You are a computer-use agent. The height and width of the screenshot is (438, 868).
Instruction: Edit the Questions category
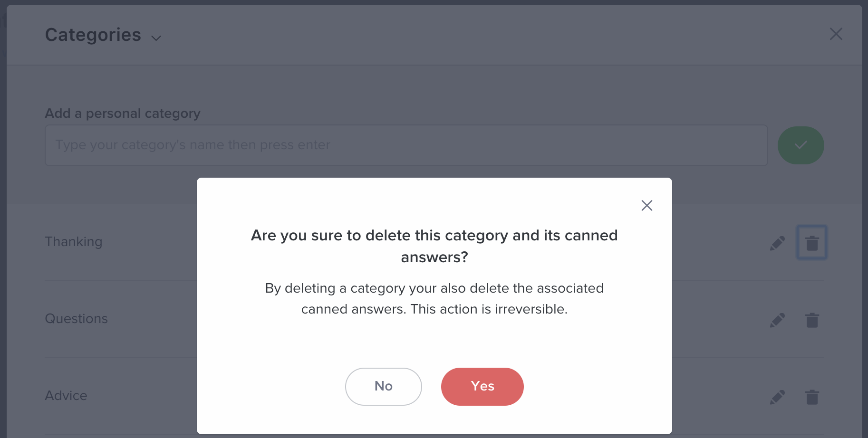pos(777,320)
